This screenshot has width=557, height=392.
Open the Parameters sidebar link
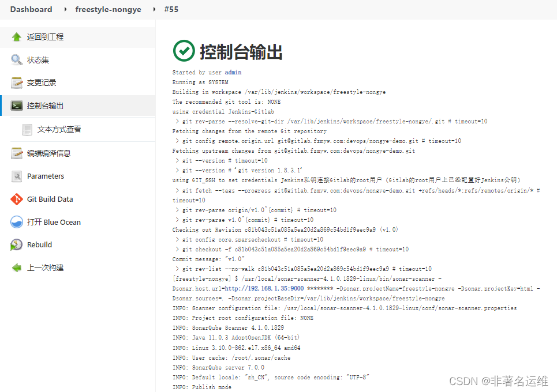point(46,176)
